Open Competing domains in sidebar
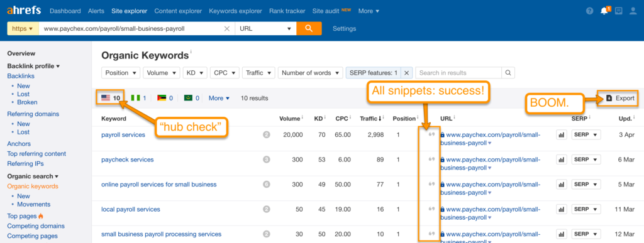644x243 pixels. pyautogui.click(x=36, y=226)
